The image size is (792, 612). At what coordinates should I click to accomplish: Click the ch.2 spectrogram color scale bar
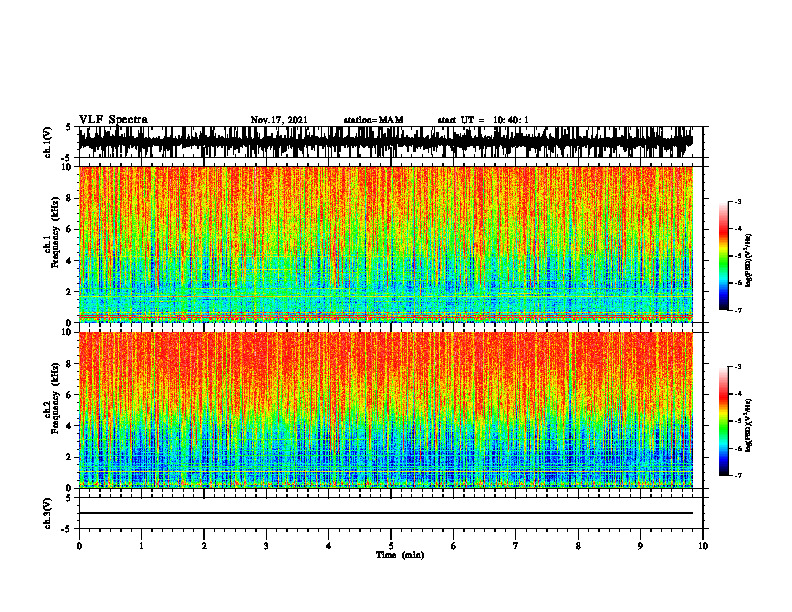723,421
